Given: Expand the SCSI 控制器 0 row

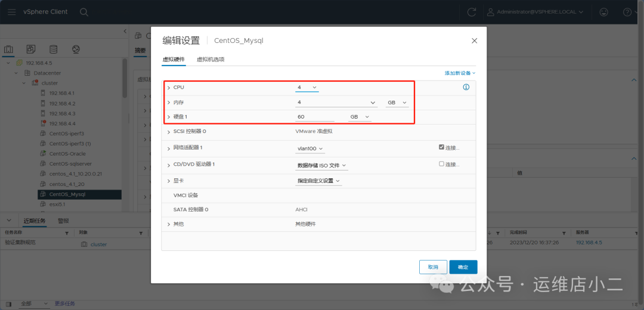Looking at the screenshot, I should click(168, 132).
